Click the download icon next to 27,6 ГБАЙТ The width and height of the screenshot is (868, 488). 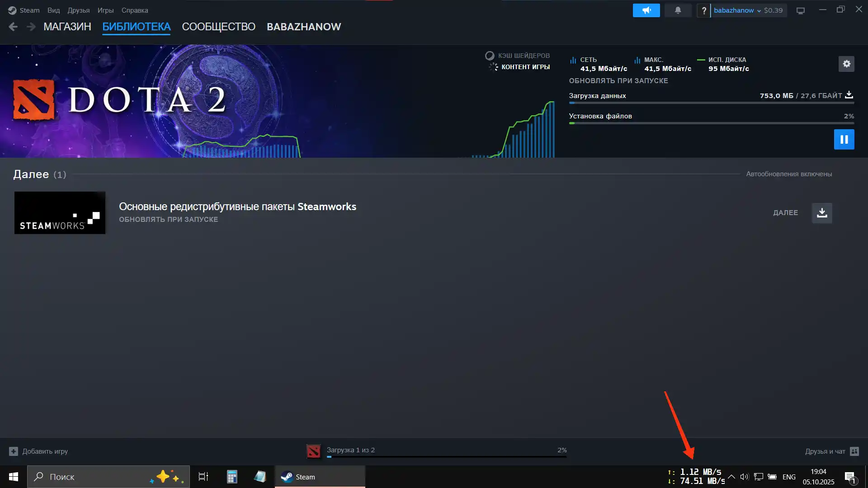[x=849, y=95]
